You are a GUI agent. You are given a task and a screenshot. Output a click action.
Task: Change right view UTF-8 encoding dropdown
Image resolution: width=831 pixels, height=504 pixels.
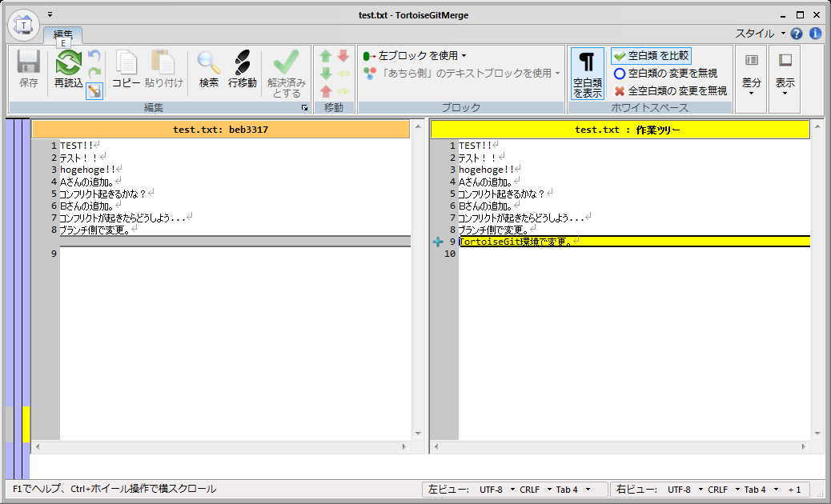[x=684, y=490]
